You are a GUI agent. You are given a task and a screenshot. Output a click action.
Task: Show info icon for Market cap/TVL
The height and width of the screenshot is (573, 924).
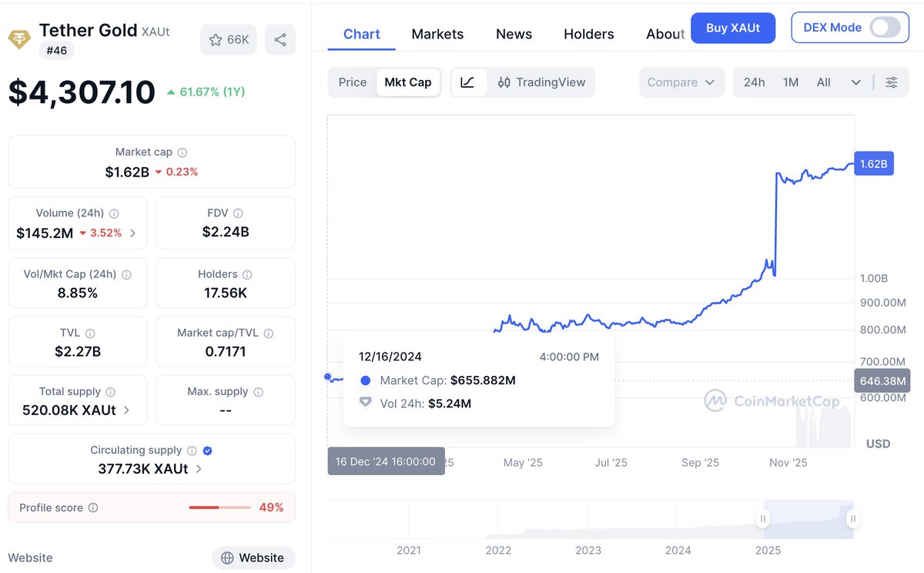pos(269,333)
